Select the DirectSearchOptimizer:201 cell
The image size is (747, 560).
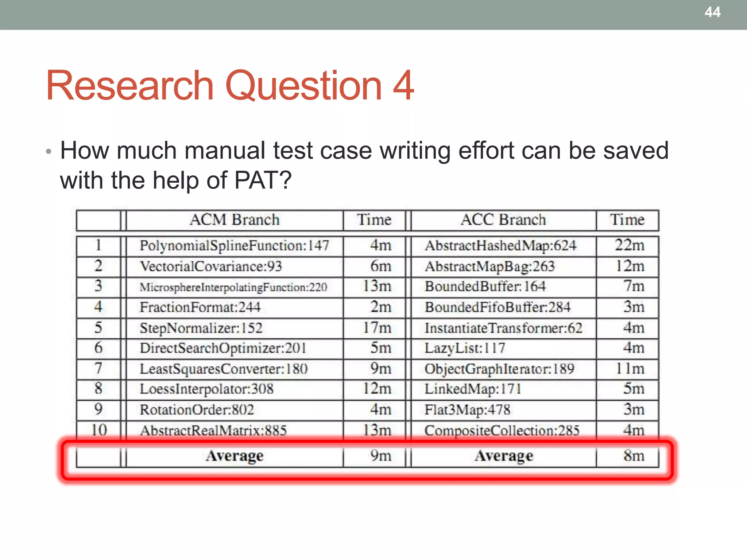223,348
